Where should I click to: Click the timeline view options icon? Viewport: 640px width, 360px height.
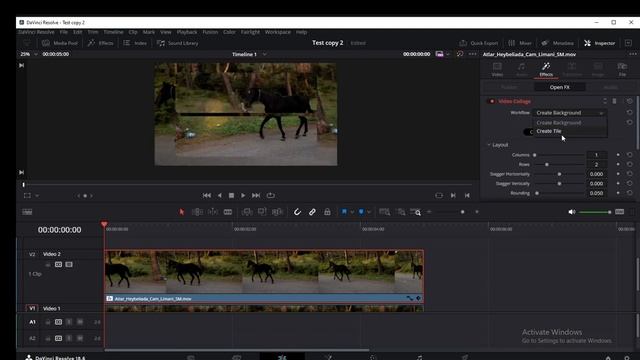click(27, 212)
